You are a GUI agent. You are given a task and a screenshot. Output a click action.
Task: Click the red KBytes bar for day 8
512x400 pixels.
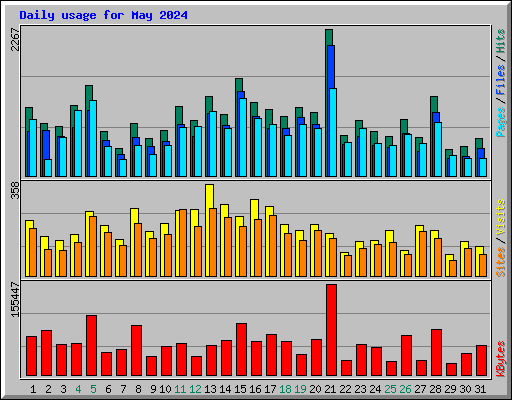(x=136, y=350)
